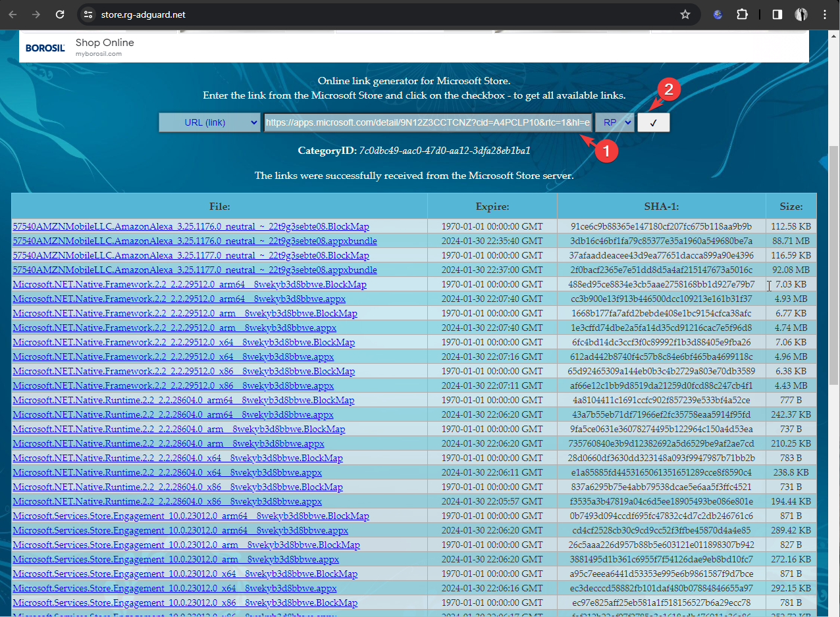The width and height of the screenshot is (840, 617).
Task: Click the 88.71 MB size cell
Action: (x=791, y=241)
